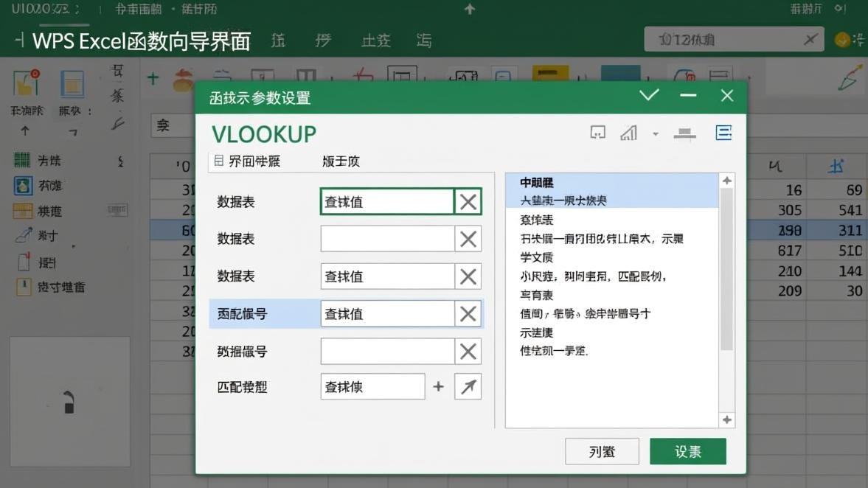
Task: Open the fourth ribbon tab after the WPS title
Action: [x=423, y=41]
